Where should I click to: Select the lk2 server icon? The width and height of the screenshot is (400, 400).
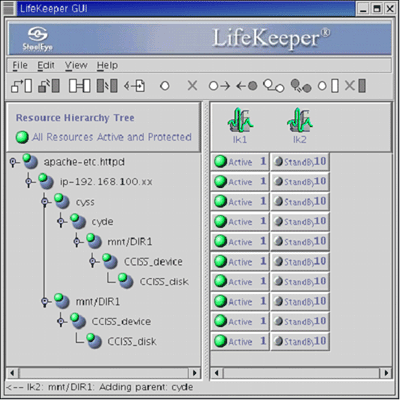click(299, 126)
